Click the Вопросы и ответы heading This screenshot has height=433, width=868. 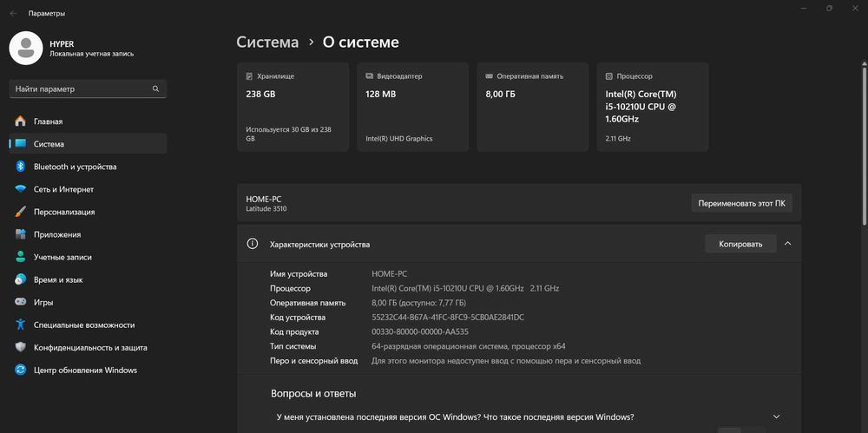pos(313,394)
